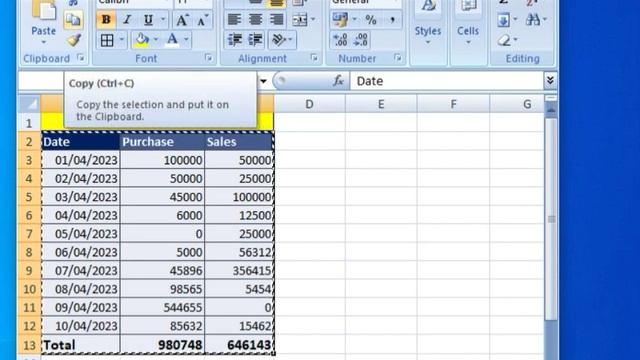The height and width of the screenshot is (360, 640).
Task: Open the Accounting format dropdown arrow
Action: click(354, 20)
